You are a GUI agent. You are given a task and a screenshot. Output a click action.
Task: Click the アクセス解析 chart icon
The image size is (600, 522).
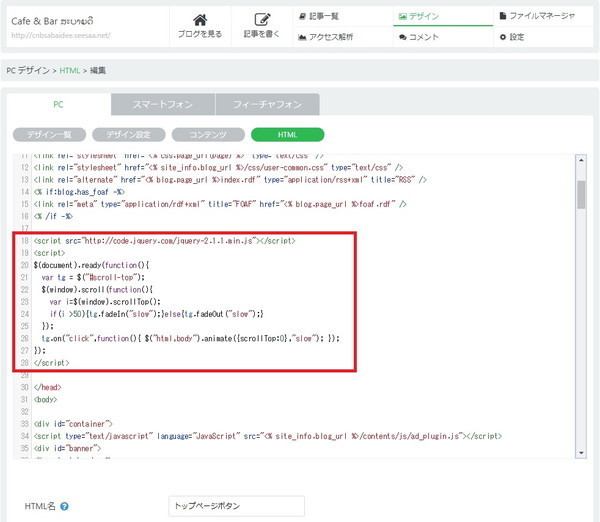pos(302,37)
